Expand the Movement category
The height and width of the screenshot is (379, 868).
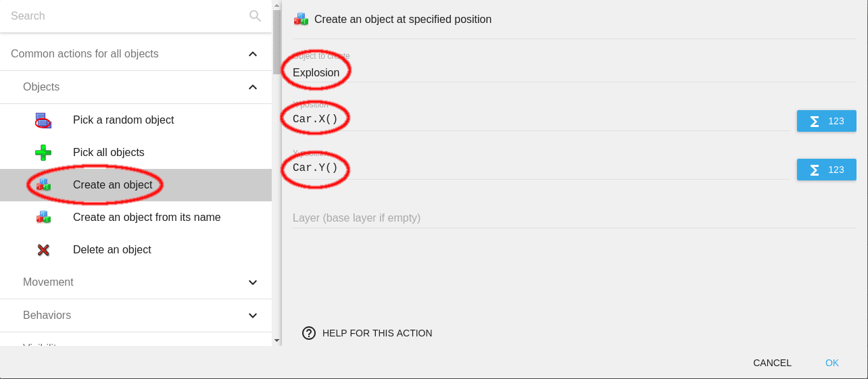pyautogui.click(x=253, y=282)
